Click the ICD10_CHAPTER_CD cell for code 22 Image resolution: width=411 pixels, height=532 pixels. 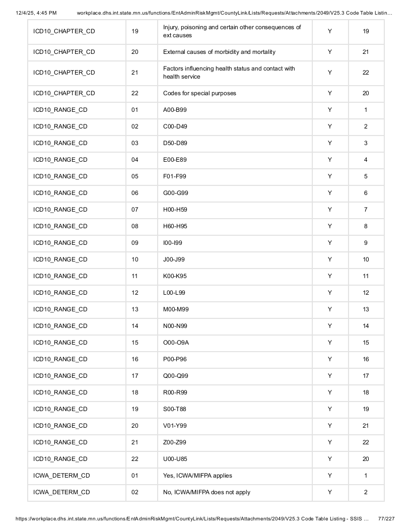77,93
